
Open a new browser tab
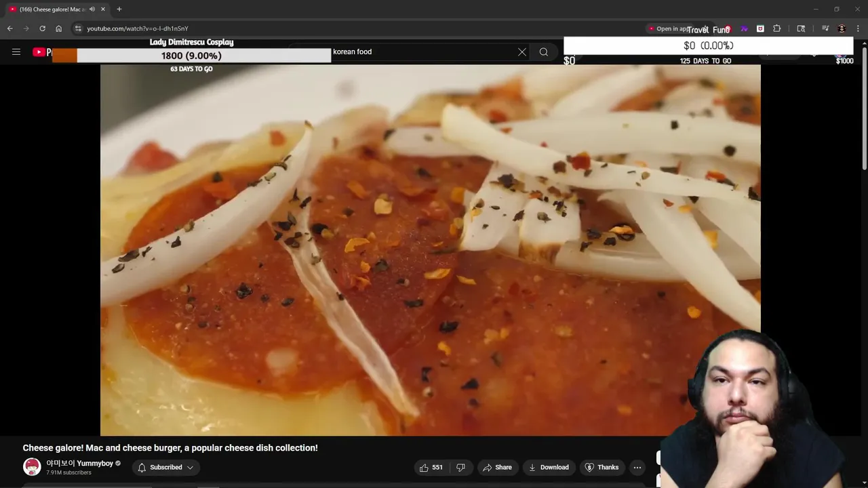point(119,9)
